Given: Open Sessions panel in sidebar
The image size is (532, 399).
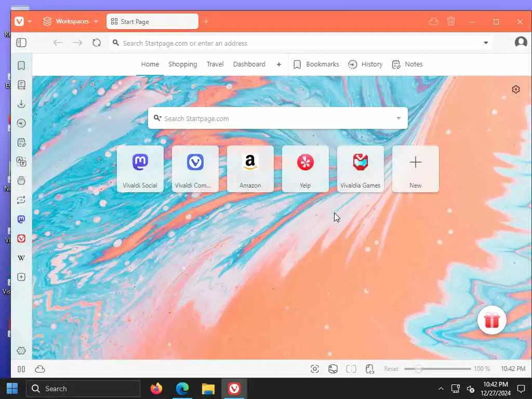Looking at the screenshot, I should click(21, 200).
